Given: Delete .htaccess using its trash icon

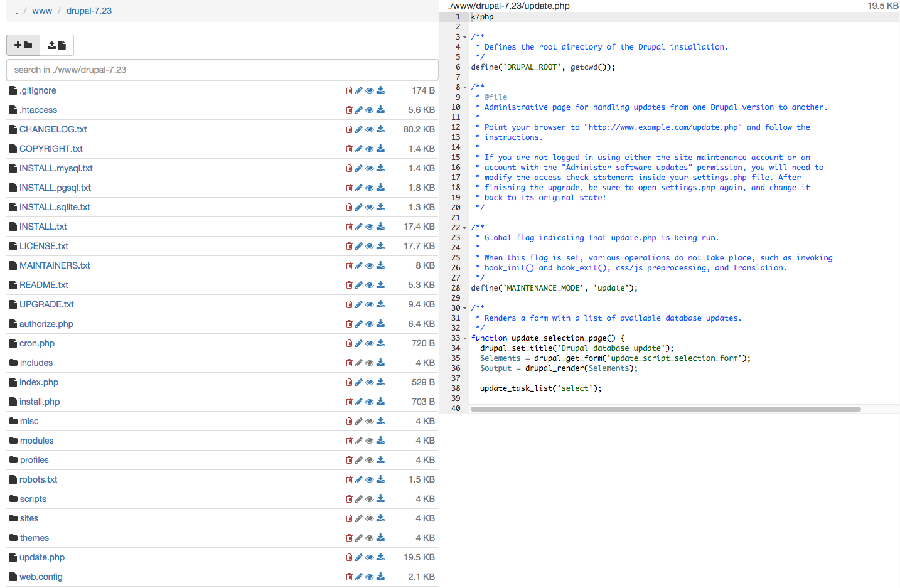Looking at the screenshot, I should coord(350,110).
